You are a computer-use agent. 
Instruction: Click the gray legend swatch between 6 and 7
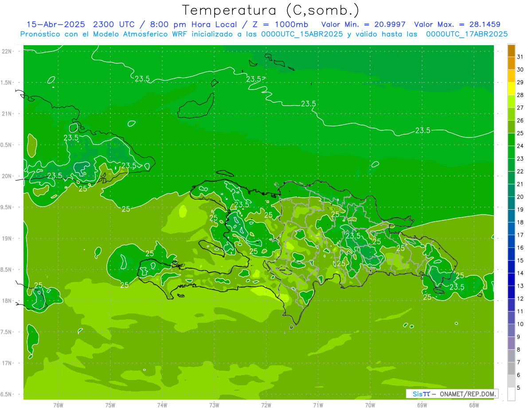click(511, 369)
